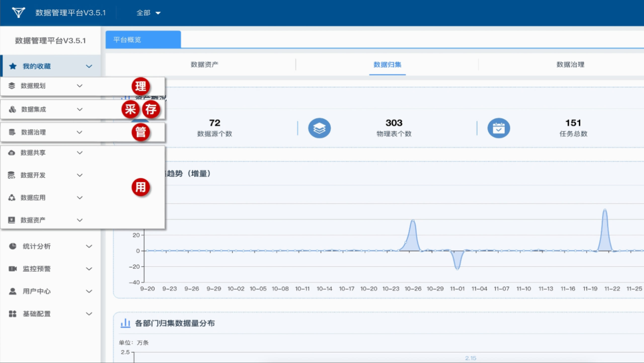Screen dimensions: 644x363
Task: Click the 10-26 peak point on the trend chart
Action: click(413, 220)
